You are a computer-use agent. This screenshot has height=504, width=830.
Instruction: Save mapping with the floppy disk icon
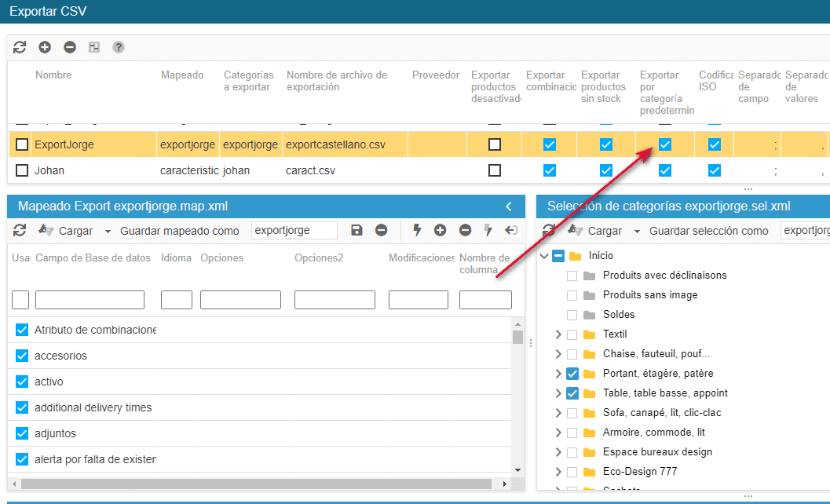(356, 230)
